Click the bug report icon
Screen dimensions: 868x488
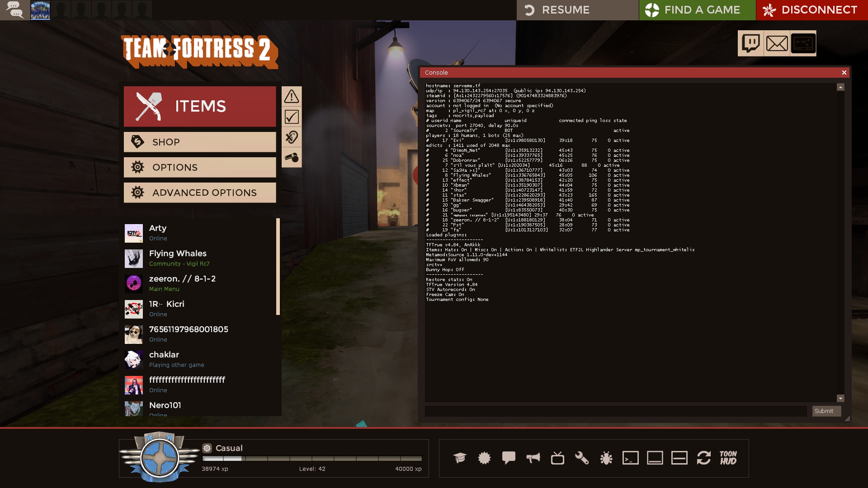pos(606,458)
